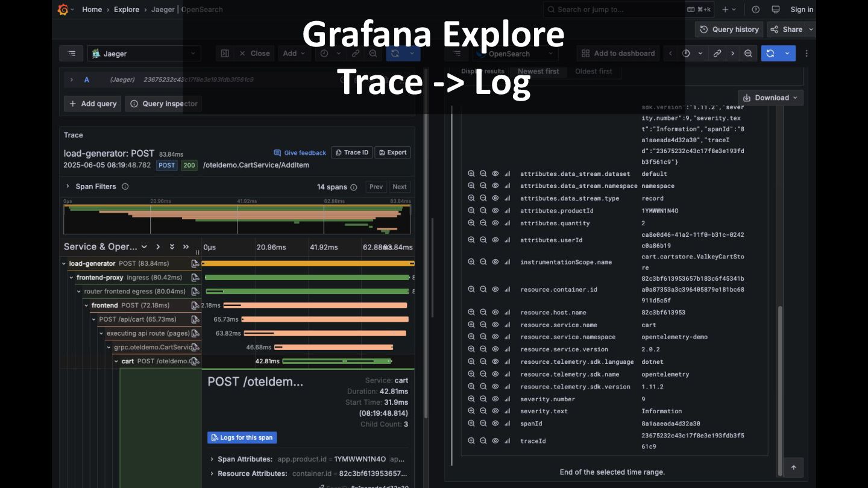Image resolution: width=868 pixels, height=488 pixels.
Task: Click the split pane icon beside Close
Action: point(225,54)
